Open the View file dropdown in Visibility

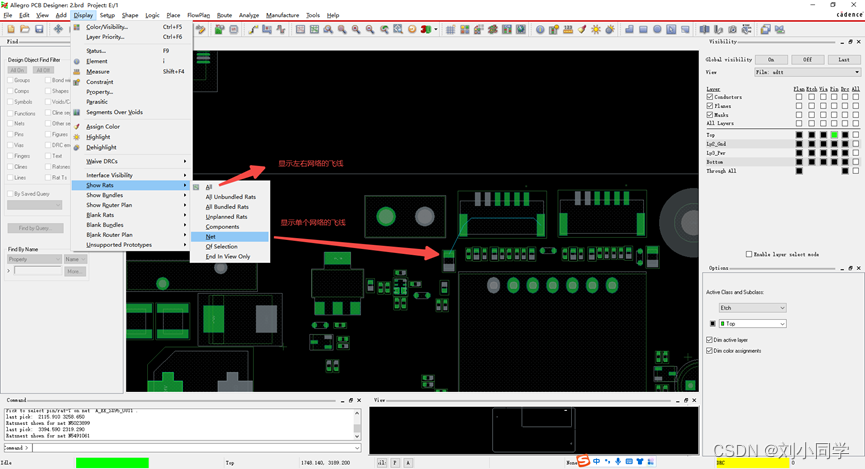[806, 72]
